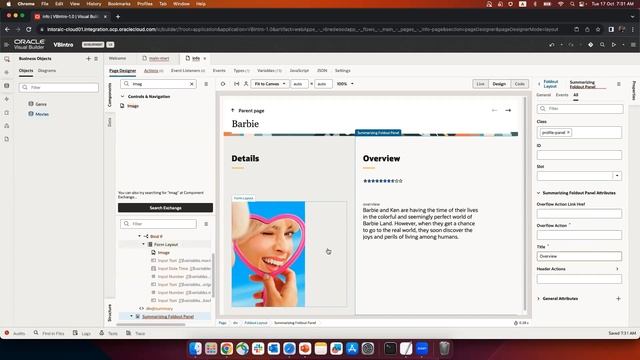This screenshot has width=640, height=360.
Task: Click the star rating gauge
Action: pos(382,181)
